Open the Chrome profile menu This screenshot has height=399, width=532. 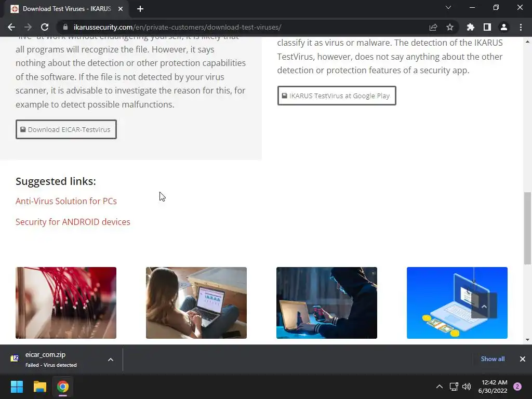pyautogui.click(x=504, y=27)
